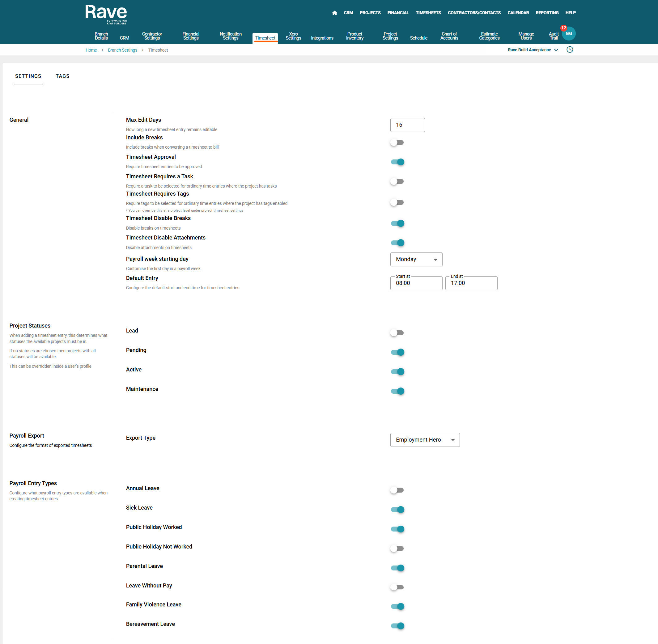Viewport: 658px width, 644px height.
Task: Enable the Include Breaks toggle
Action: point(397,142)
